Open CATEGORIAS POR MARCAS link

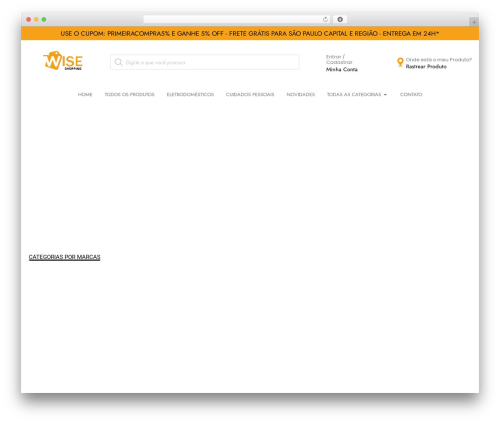[x=64, y=257]
